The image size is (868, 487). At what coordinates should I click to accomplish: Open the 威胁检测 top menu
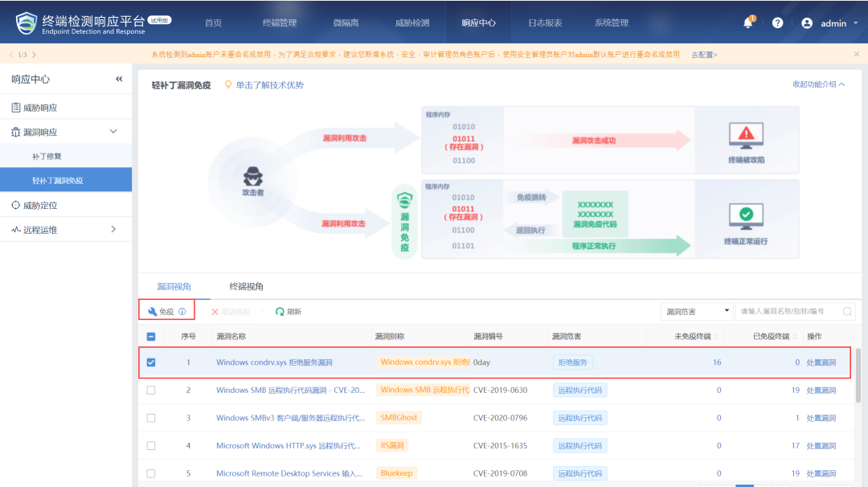412,23
